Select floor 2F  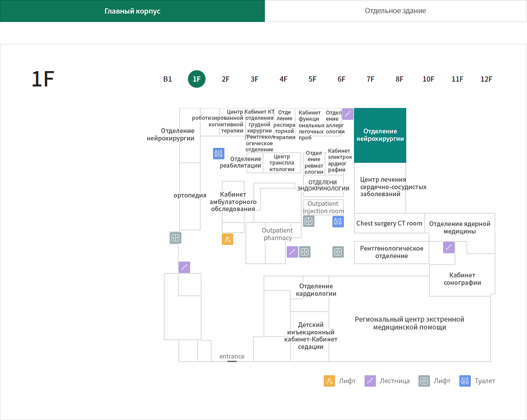pos(226,79)
